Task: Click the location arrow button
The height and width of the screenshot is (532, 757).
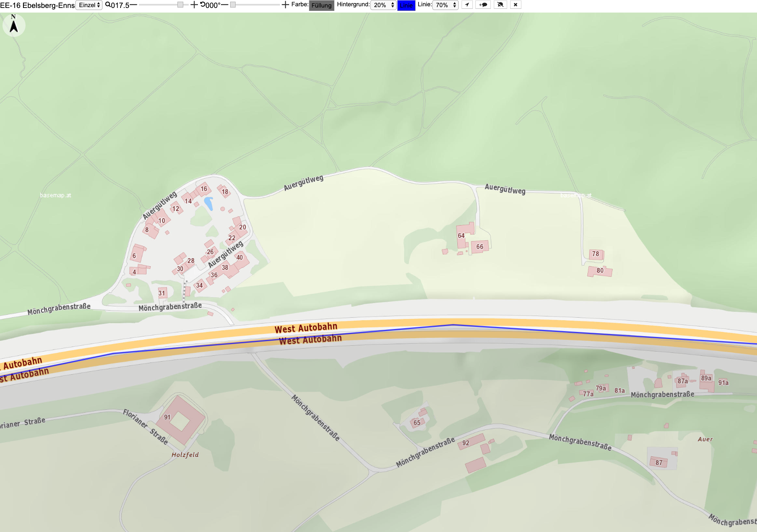Action: click(467, 5)
